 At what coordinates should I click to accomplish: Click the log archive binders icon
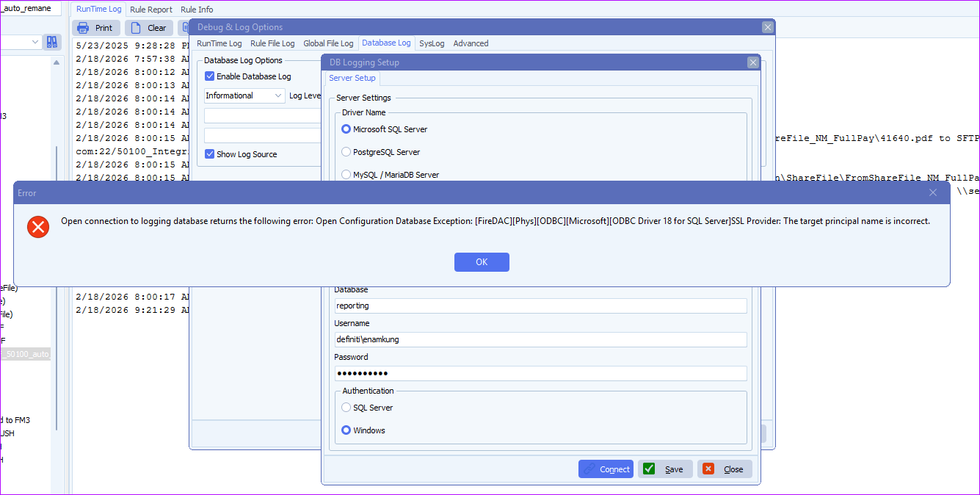click(x=51, y=42)
